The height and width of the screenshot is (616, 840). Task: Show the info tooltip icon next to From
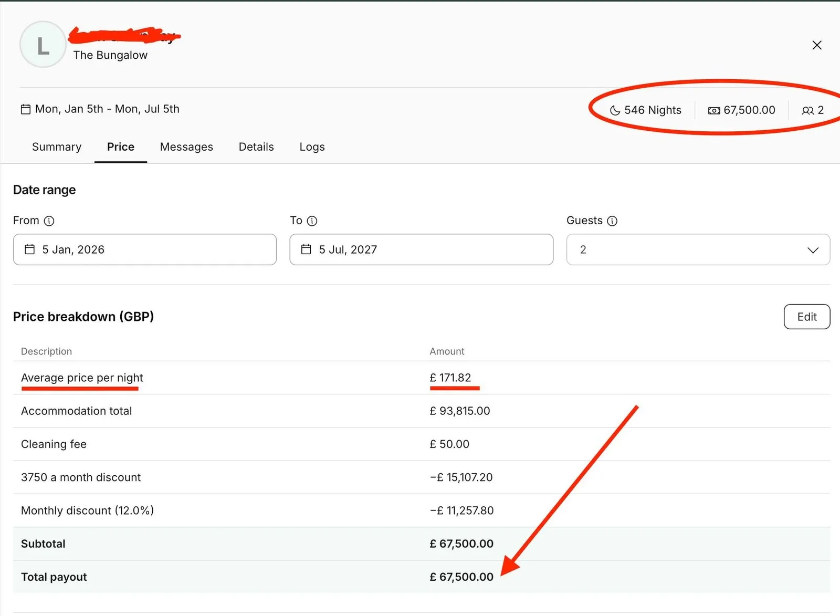pos(49,221)
